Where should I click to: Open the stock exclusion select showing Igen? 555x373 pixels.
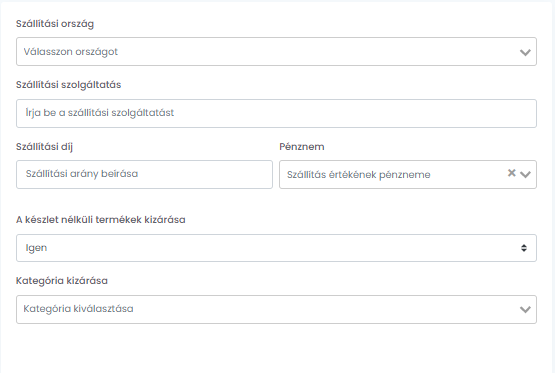[x=276, y=248]
